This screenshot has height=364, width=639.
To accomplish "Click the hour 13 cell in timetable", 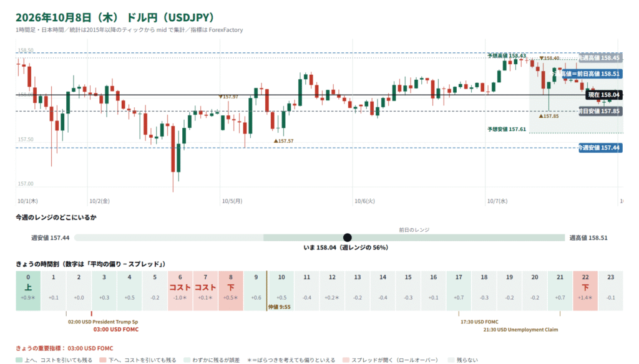I will click(x=358, y=290).
